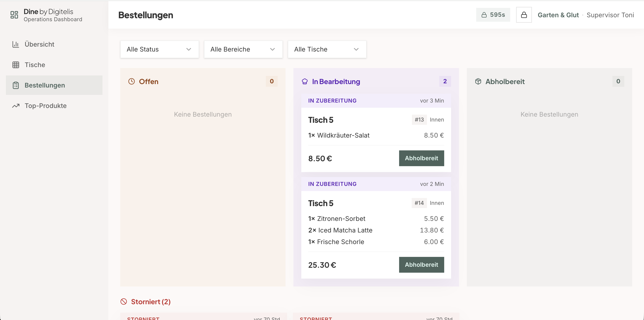The height and width of the screenshot is (320, 644).
Task: Click the Supervisor Toni user label
Action: click(x=610, y=15)
